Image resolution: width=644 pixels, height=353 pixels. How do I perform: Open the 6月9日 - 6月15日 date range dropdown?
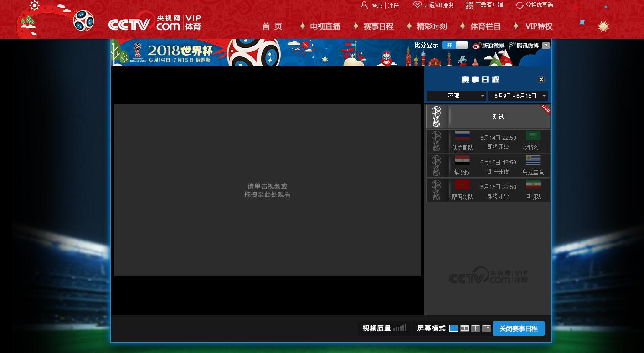click(518, 96)
